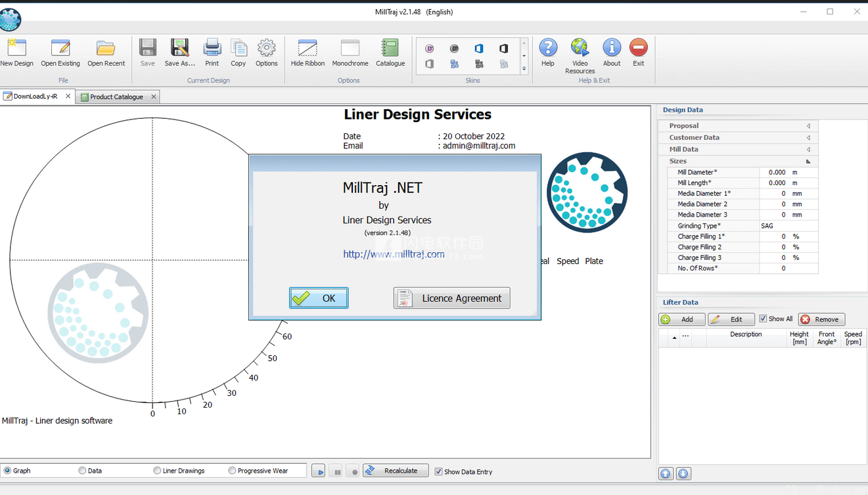The width and height of the screenshot is (868, 495).
Task: Open the Licence Agreement button
Action: point(451,298)
